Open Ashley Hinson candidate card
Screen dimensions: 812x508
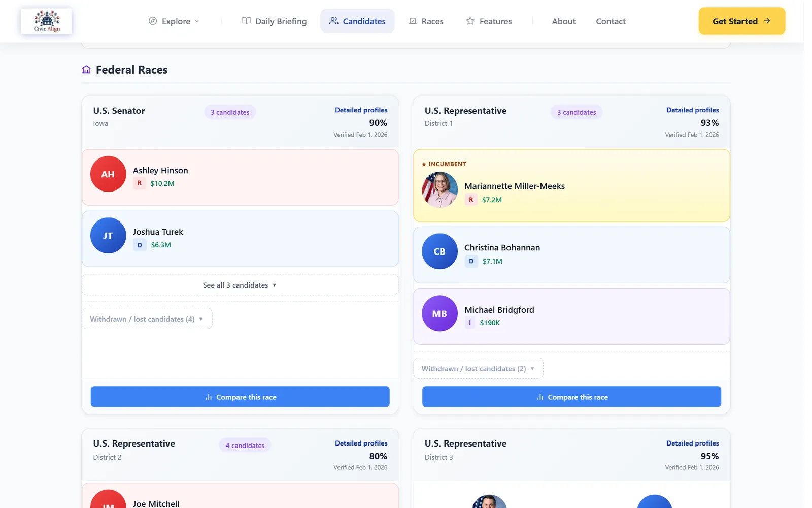click(x=240, y=177)
